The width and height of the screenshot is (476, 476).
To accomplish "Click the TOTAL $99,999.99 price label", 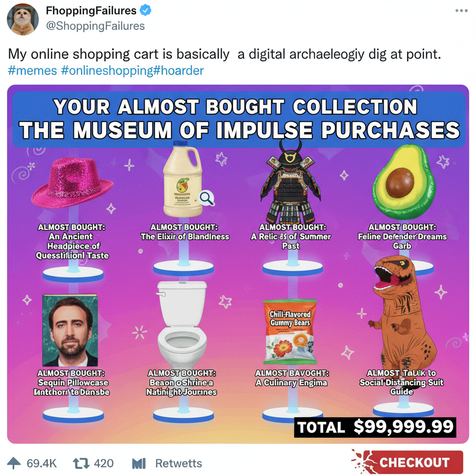I will pos(374,427).
